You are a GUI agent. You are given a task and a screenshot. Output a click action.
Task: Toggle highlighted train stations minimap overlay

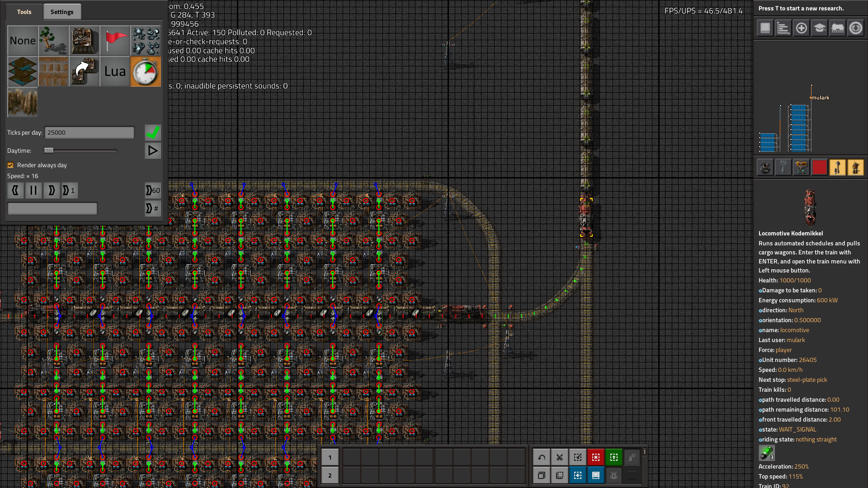pyautogui.click(x=838, y=168)
